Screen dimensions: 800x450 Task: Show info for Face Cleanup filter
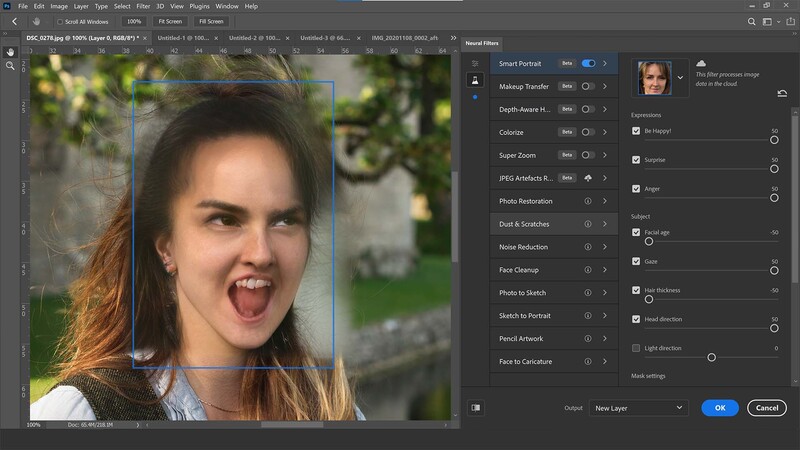(588, 270)
